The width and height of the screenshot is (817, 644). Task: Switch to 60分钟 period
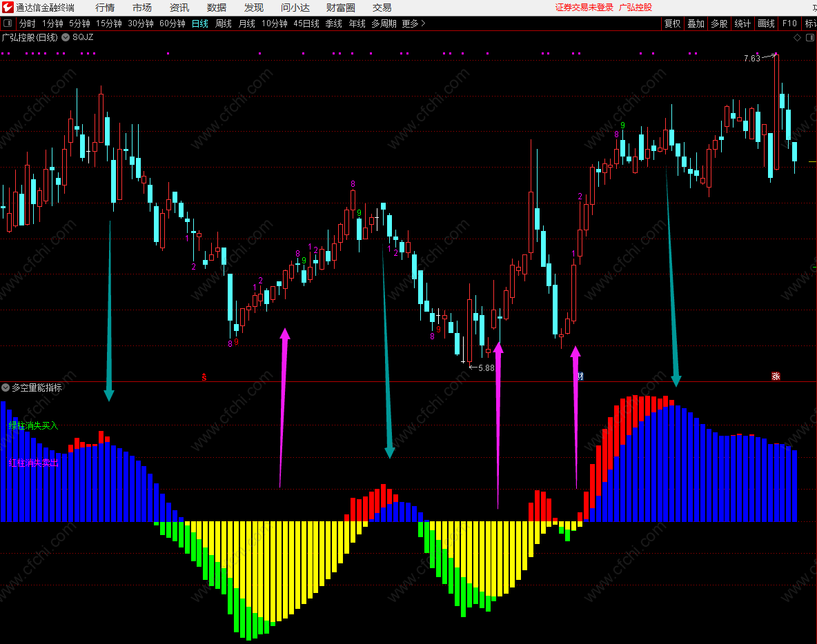pos(173,23)
